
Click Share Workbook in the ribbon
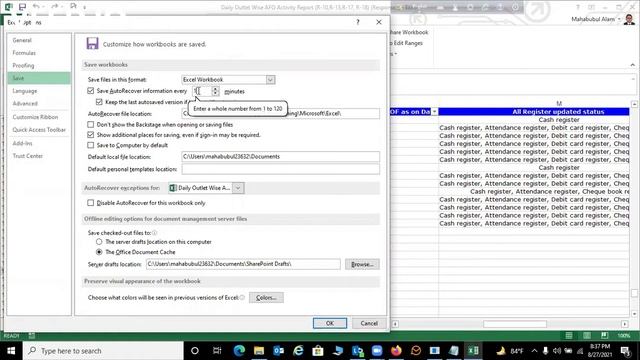(409, 32)
